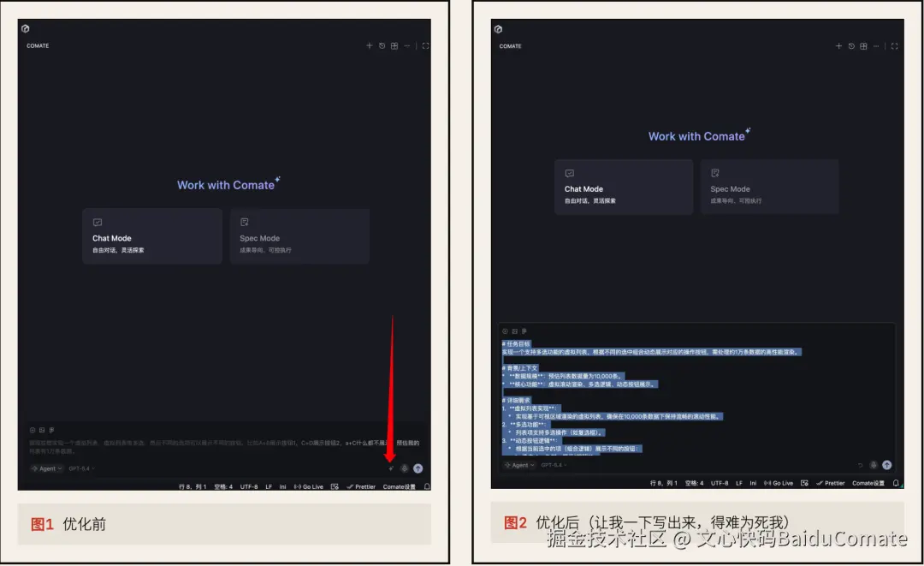The width and height of the screenshot is (924, 566).
Task: Click the UTF-8 encoding status in Figure 1
Action: pyautogui.click(x=249, y=486)
